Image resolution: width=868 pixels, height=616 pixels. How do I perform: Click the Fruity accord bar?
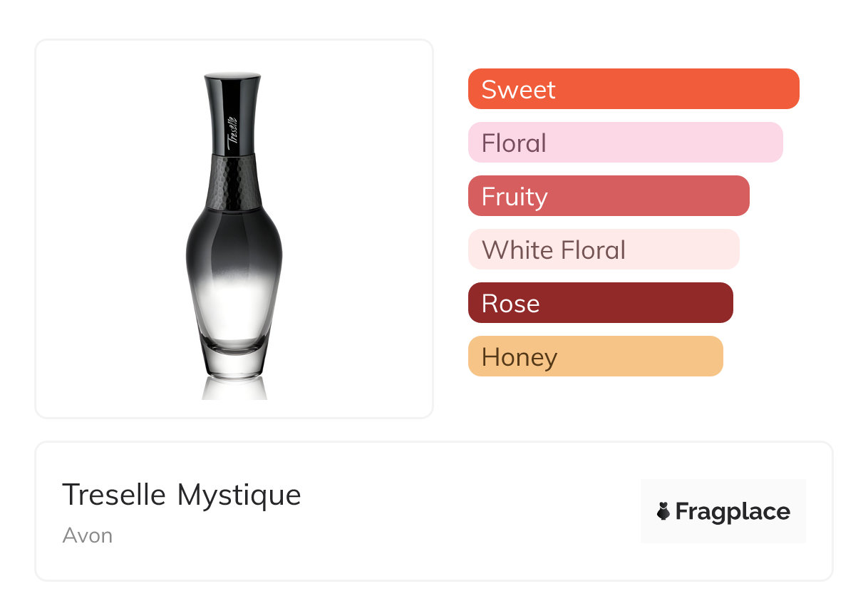(608, 196)
